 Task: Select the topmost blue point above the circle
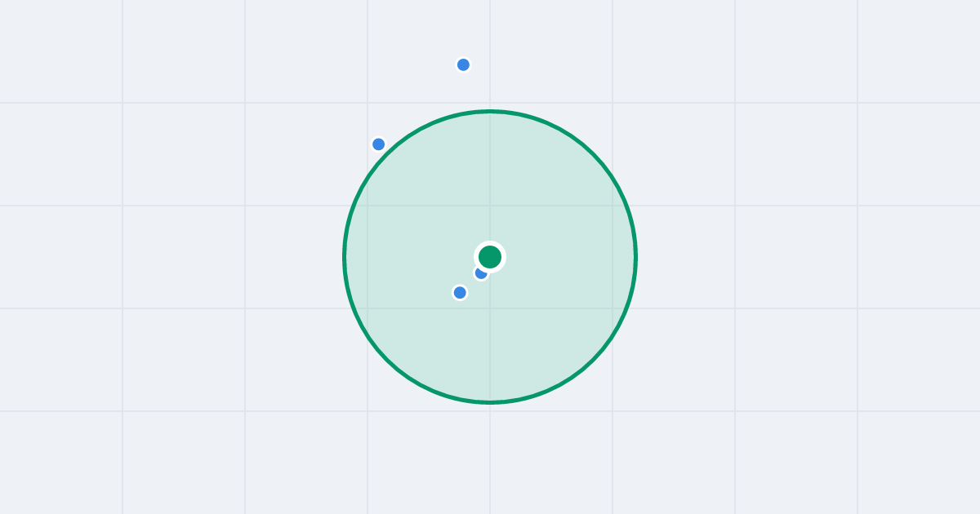point(463,64)
